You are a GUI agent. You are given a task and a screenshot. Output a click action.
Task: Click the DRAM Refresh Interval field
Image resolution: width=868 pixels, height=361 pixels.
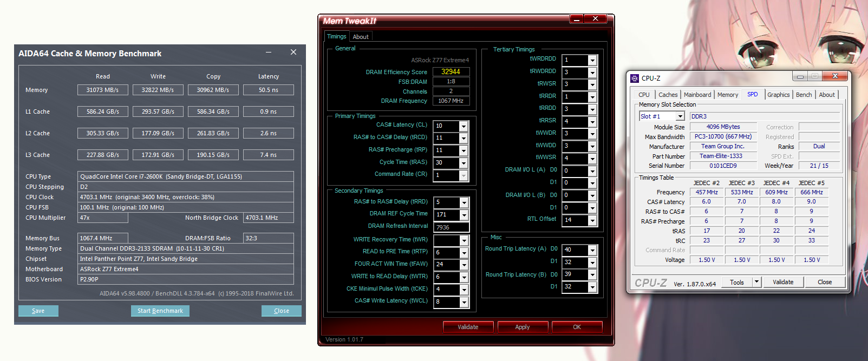click(451, 227)
